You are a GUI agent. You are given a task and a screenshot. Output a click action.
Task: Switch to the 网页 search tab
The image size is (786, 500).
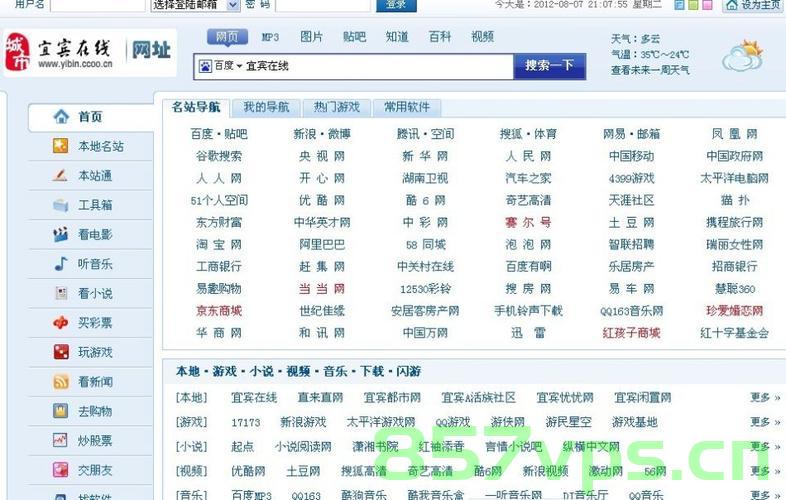(x=228, y=37)
